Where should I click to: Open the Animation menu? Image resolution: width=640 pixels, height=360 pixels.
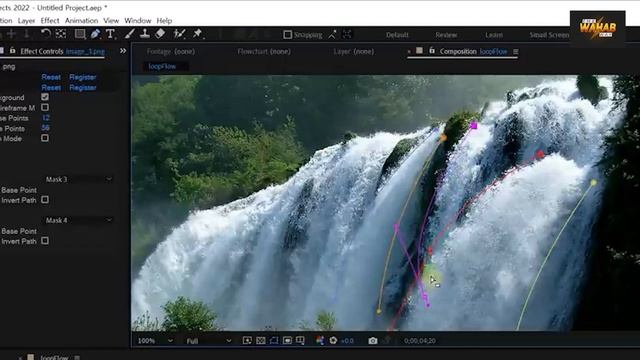(81, 20)
